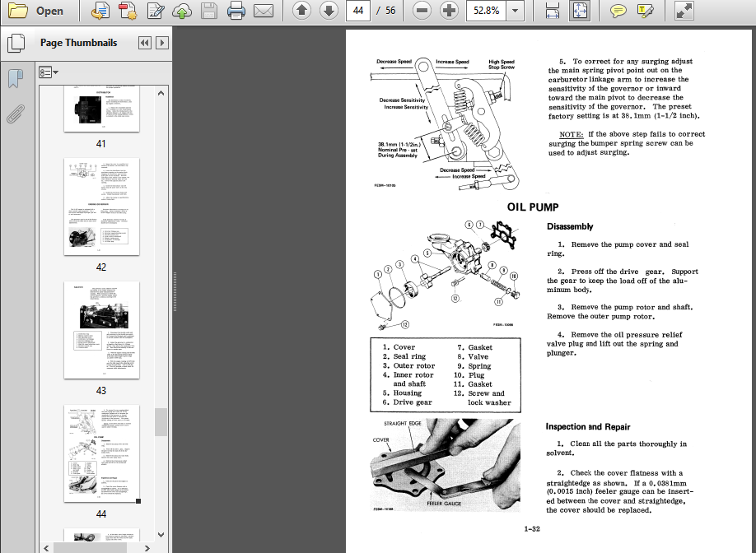
Task: Select the highlight text tool icon
Action: [645, 11]
